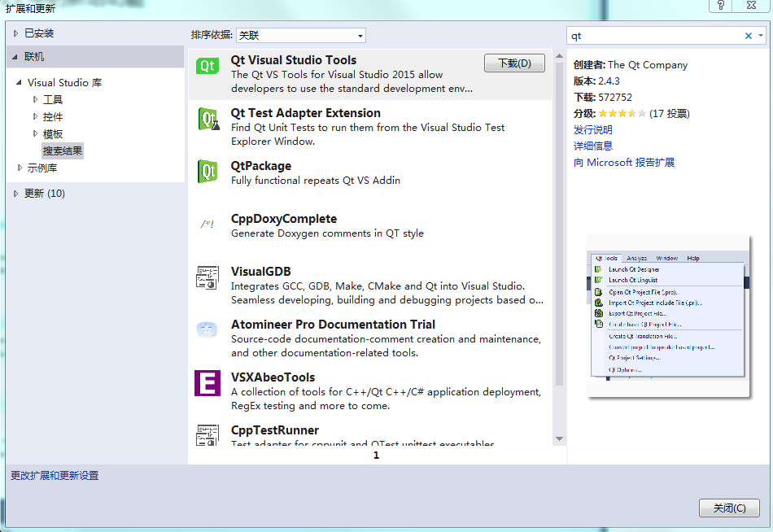Image resolution: width=773 pixels, height=532 pixels.
Task: Click the Qt Visual Studio Tools title
Action: [x=294, y=60]
